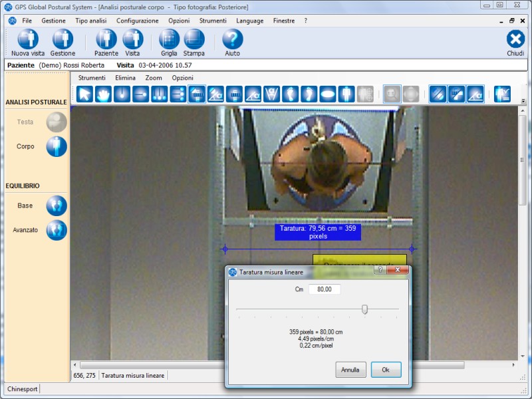Open the Language menu
532x399 pixels.
249,21
